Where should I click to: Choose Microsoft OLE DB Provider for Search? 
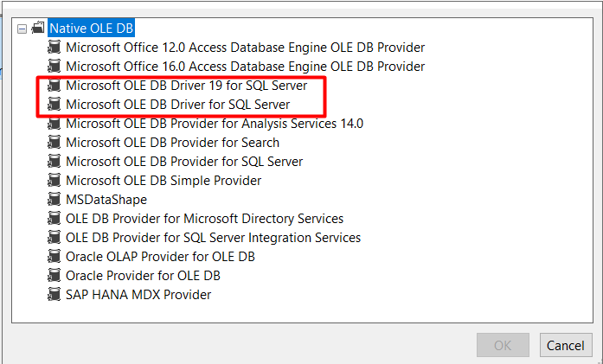pyautogui.click(x=172, y=143)
